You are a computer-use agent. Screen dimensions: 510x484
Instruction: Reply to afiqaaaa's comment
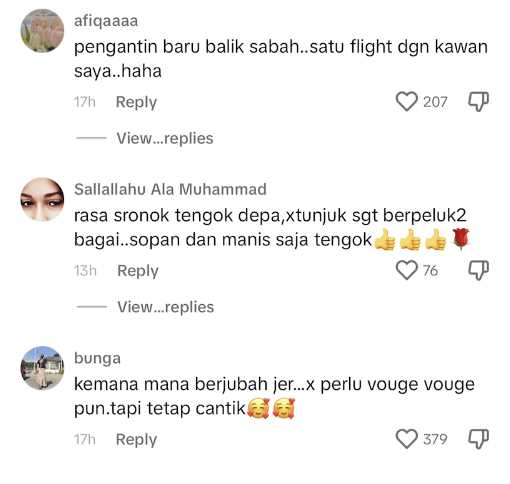pos(136,102)
